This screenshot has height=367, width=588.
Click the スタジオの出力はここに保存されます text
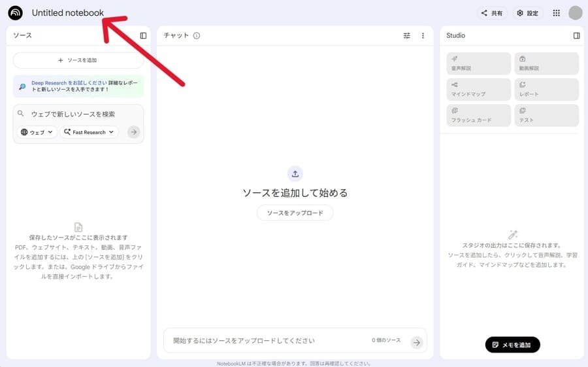pos(512,245)
